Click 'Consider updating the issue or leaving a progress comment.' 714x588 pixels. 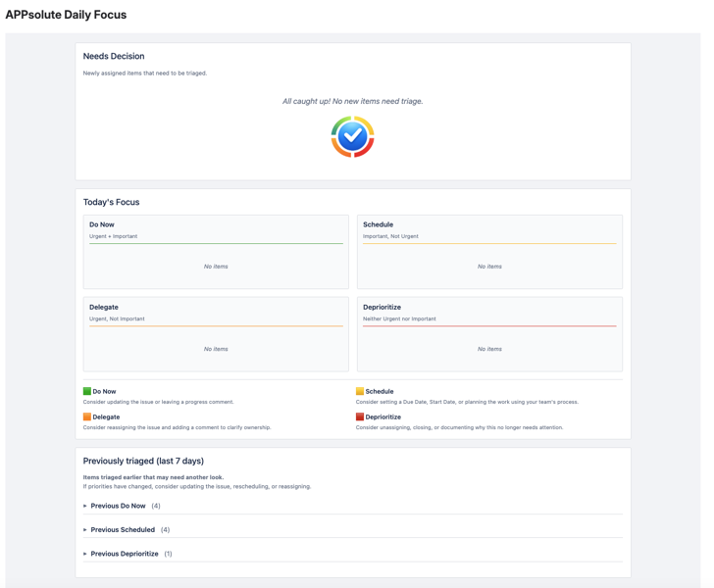pyautogui.click(x=159, y=402)
